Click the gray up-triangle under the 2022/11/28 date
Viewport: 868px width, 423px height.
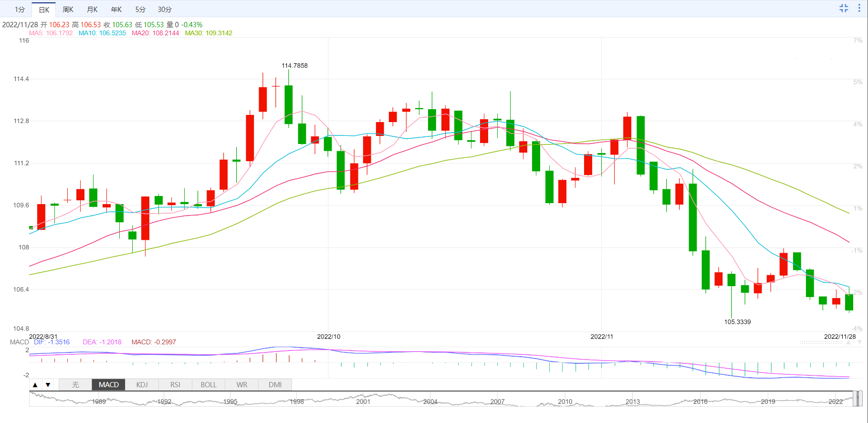(x=848, y=342)
